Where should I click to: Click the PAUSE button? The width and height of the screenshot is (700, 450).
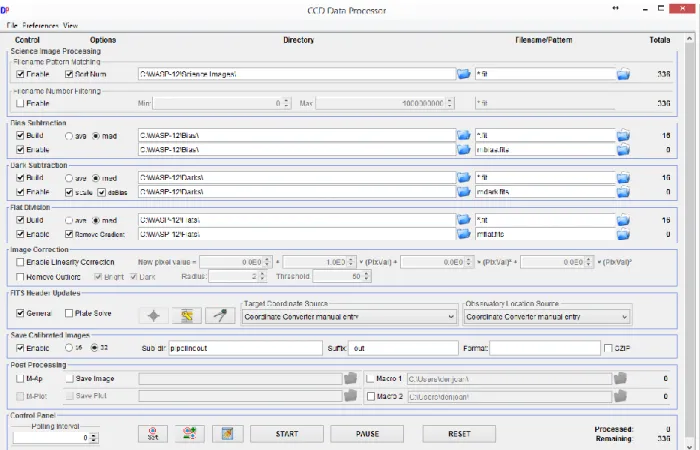pyautogui.click(x=367, y=433)
